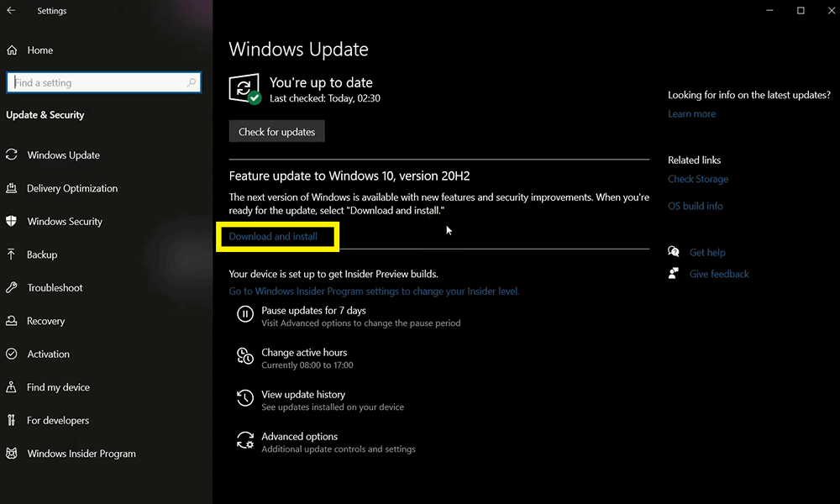Click the Backup upward arrow icon
Image resolution: width=840 pixels, height=504 pixels.
click(x=11, y=255)
